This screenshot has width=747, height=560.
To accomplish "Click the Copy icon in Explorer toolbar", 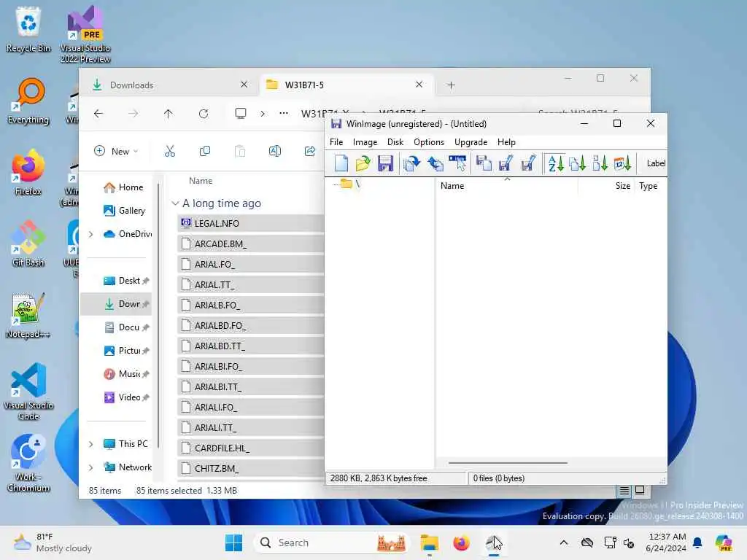I will coord(205,152).
